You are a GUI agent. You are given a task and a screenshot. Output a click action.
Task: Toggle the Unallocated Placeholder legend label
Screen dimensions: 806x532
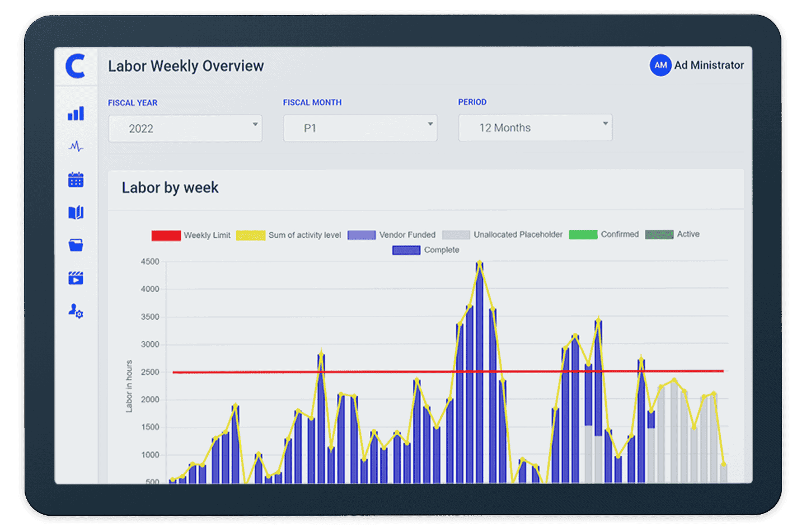[x=518, y=234]
